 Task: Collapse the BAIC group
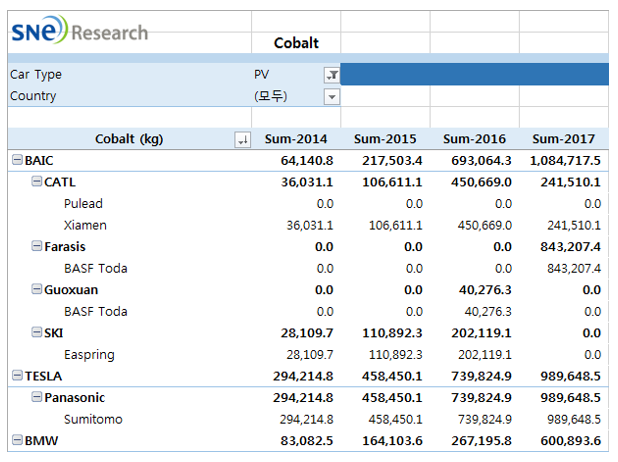pyautogui.click(x=17, y=160)
